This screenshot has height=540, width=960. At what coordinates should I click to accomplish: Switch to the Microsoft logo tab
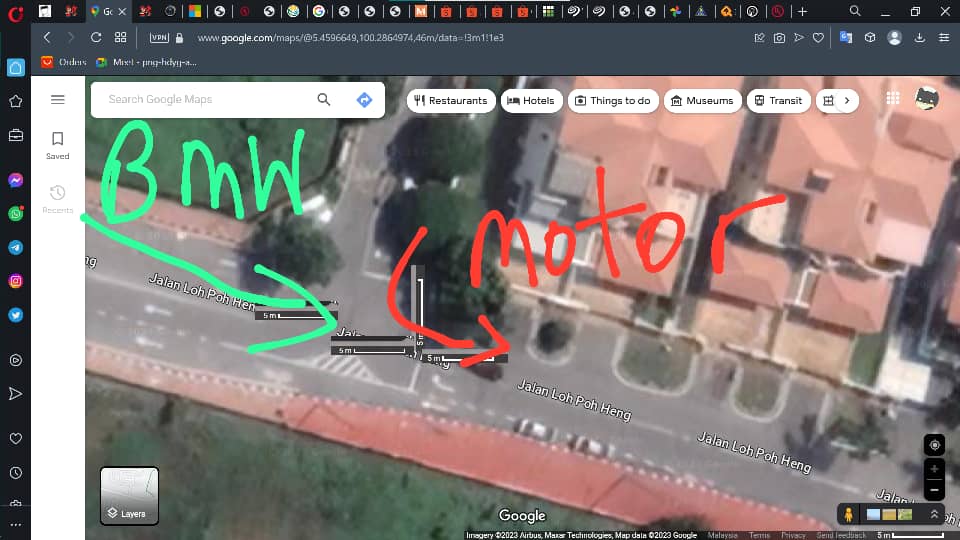195,11
